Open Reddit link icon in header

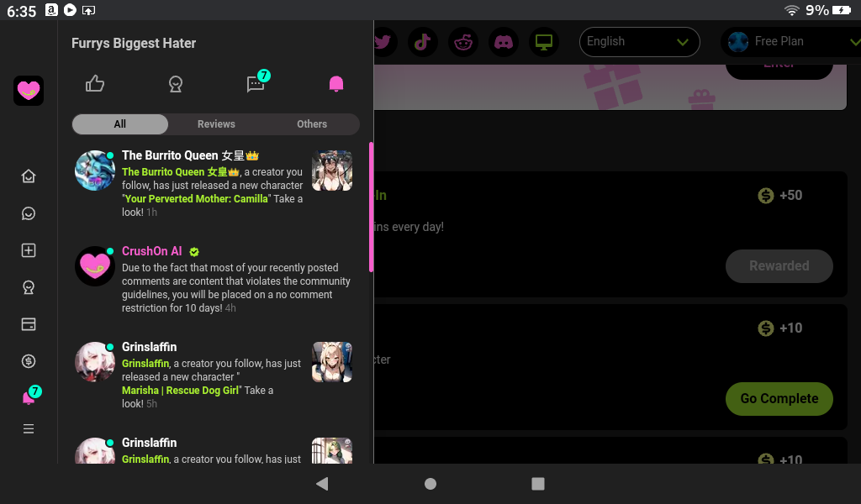click(x=463, y=42)
